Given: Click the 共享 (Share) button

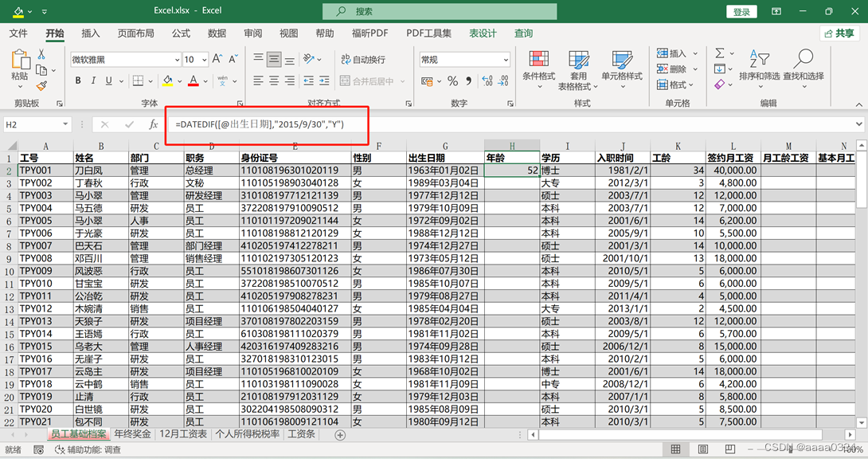Looking at the screenshot, I should tap(839, 33).
